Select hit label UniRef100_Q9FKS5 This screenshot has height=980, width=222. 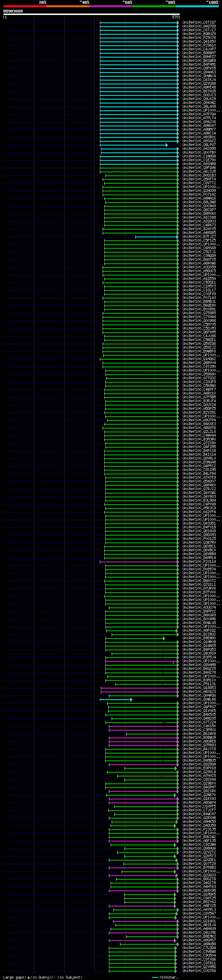[199, 68]
